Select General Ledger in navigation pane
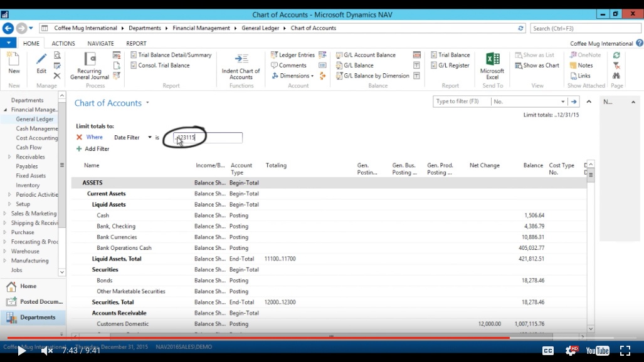The width and height of the screenshot is (644, 362). click(x=34, y=119)
